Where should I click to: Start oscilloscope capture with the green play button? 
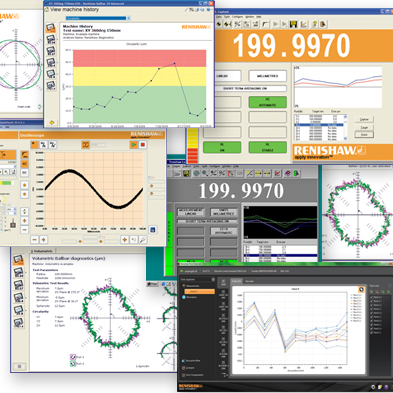134,145
